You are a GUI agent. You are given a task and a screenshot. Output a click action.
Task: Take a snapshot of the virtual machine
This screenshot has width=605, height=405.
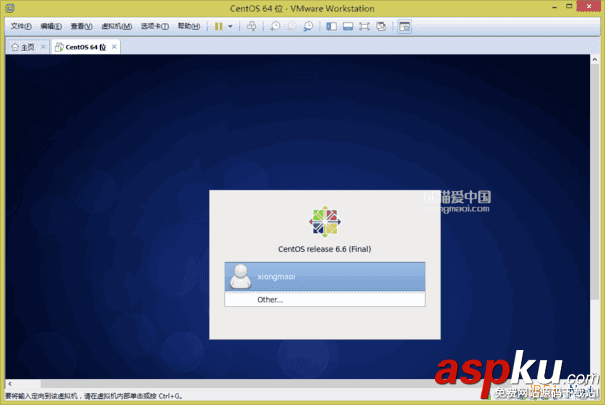tap(275, 26)
